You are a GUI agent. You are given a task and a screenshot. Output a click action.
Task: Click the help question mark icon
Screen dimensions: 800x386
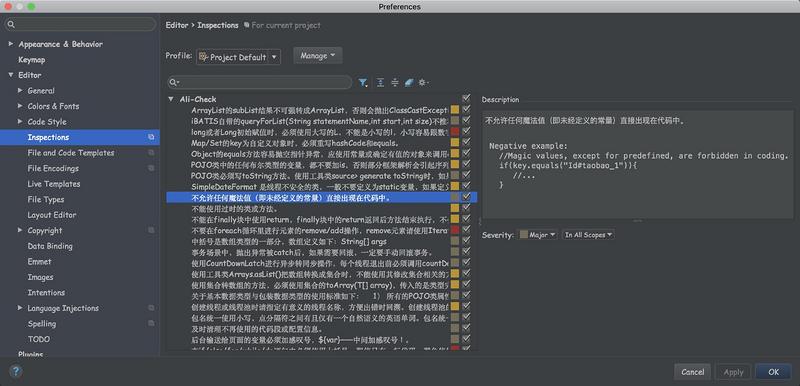(16, 371)
